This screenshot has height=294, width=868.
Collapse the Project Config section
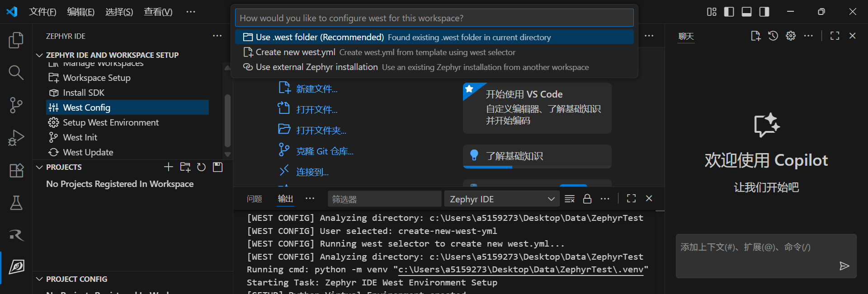click(x=40, y=279)
